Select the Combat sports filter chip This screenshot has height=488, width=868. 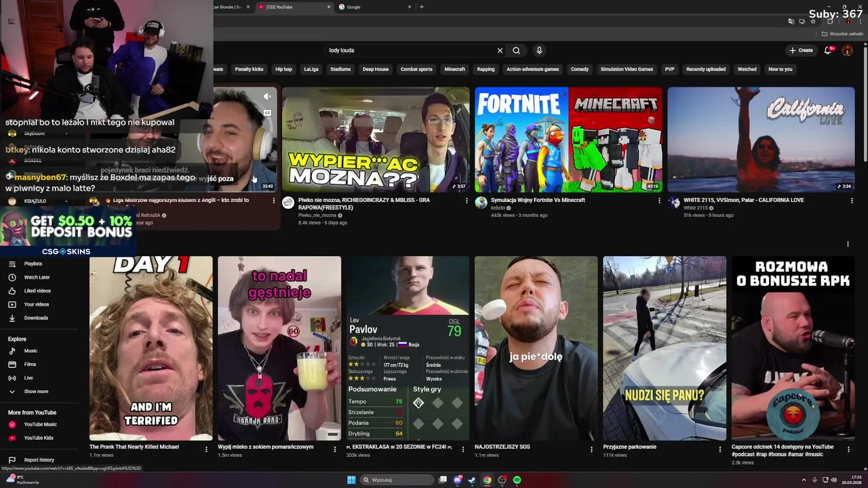[416, 69]
